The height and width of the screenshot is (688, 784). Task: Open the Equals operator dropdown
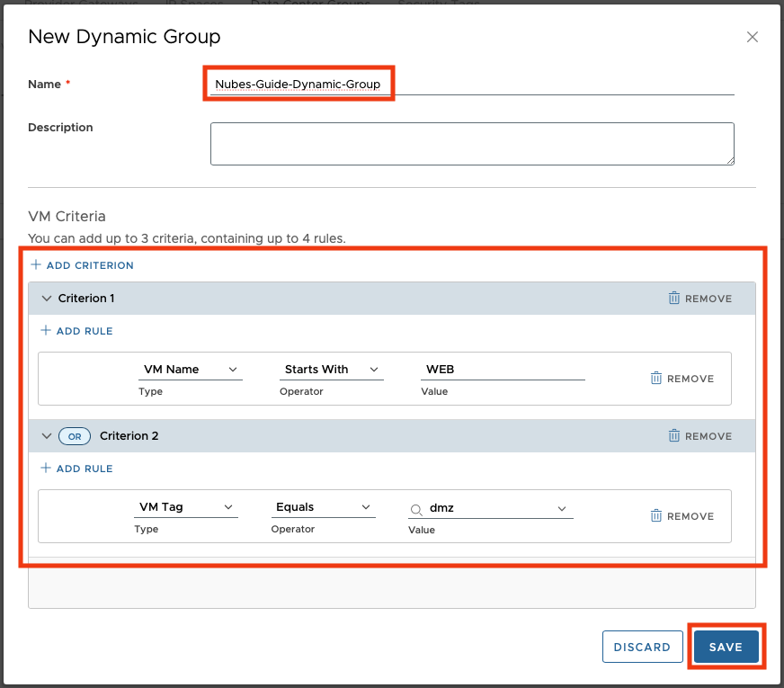[x=323, y=507]
